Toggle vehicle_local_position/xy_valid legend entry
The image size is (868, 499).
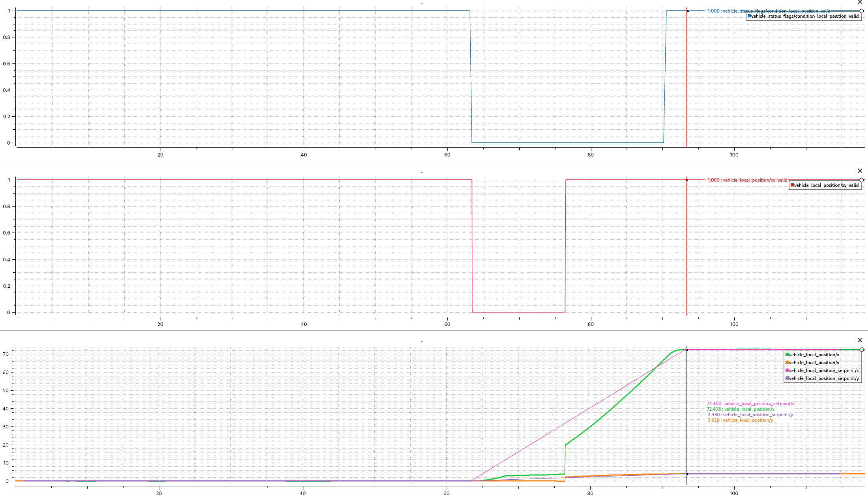click(x=826, y=185)
